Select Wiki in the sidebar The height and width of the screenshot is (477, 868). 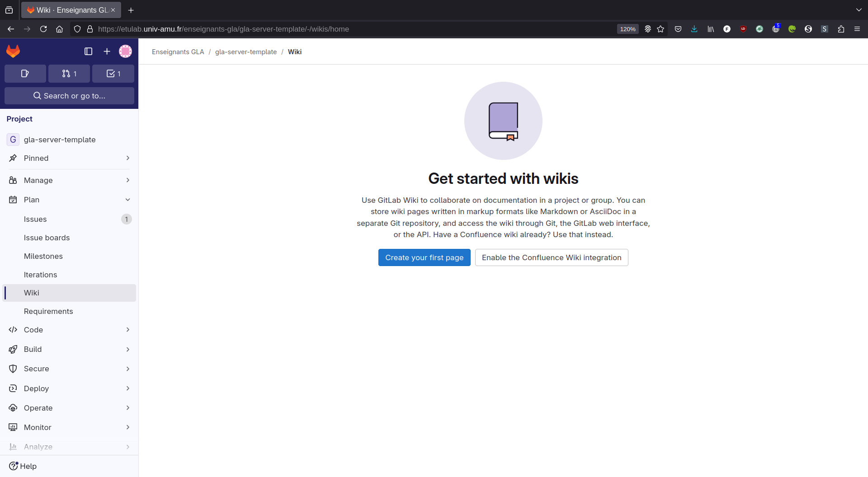69,293
